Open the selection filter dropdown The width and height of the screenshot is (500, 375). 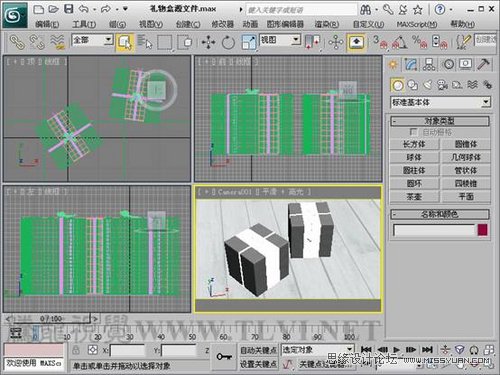coord(108,40)
